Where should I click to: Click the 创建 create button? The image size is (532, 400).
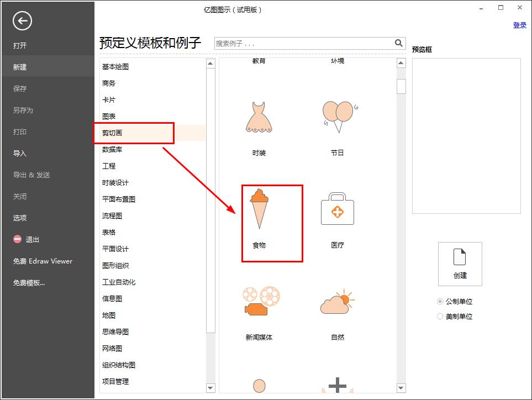tap(460, 264)
